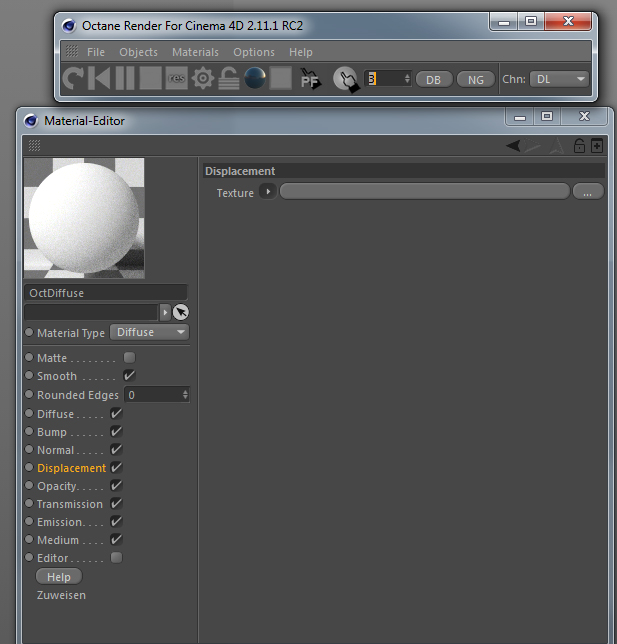
Task: Click the Smooth animation dot
Action: (x=29, y=375)
